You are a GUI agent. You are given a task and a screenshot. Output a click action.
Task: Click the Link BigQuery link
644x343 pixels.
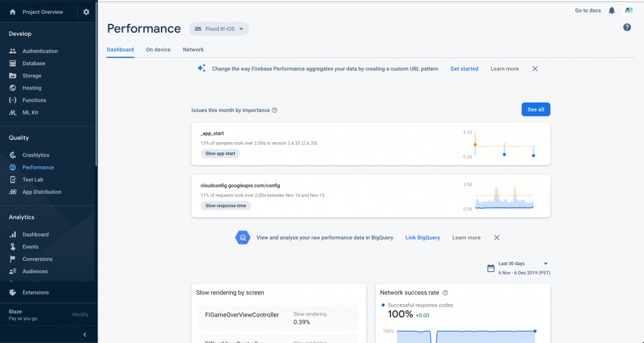423,237
